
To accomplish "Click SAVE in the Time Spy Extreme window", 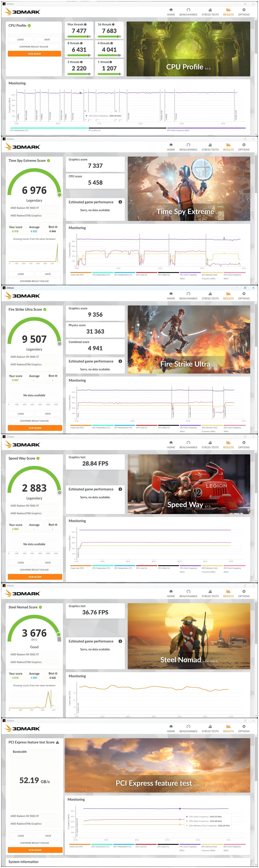I will click(48, 274).
